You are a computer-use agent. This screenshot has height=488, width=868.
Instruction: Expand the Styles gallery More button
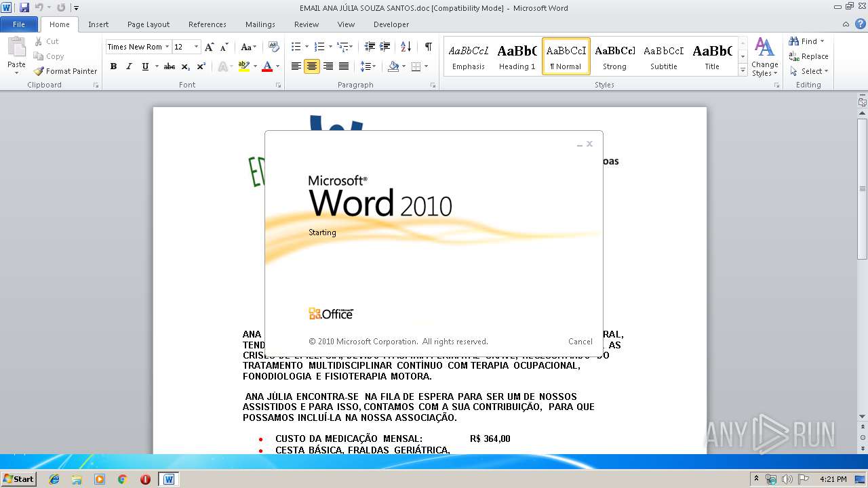point(743,70)
